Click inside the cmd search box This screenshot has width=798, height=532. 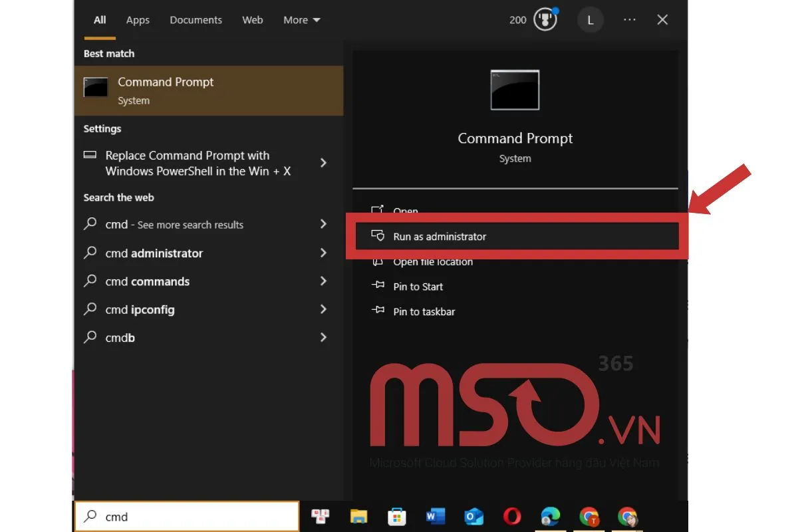(186, 516)
